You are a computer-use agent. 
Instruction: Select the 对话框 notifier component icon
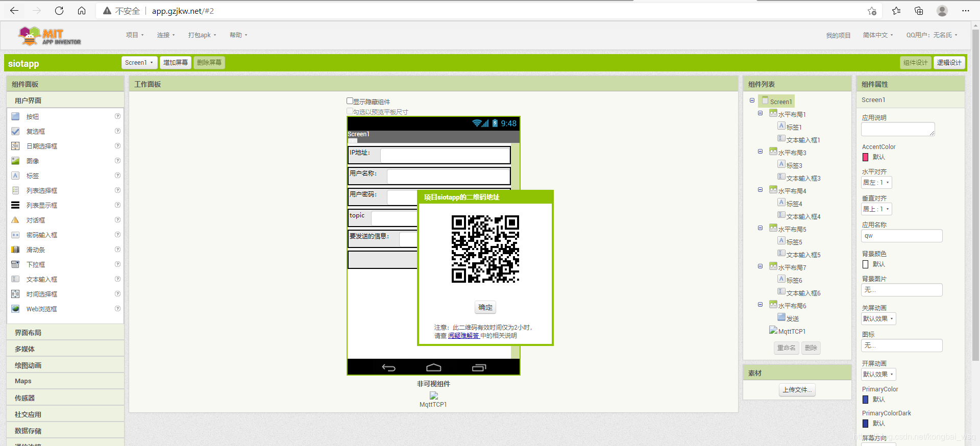click(15, 220)
